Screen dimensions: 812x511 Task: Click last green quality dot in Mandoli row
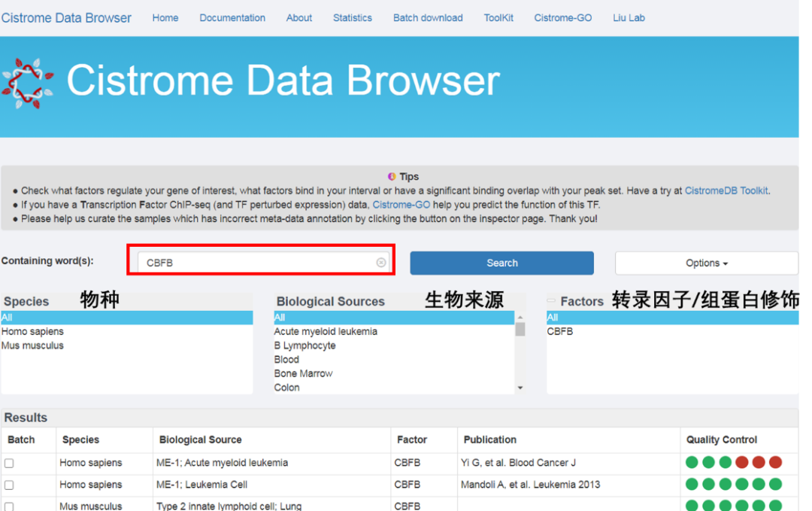775,484
